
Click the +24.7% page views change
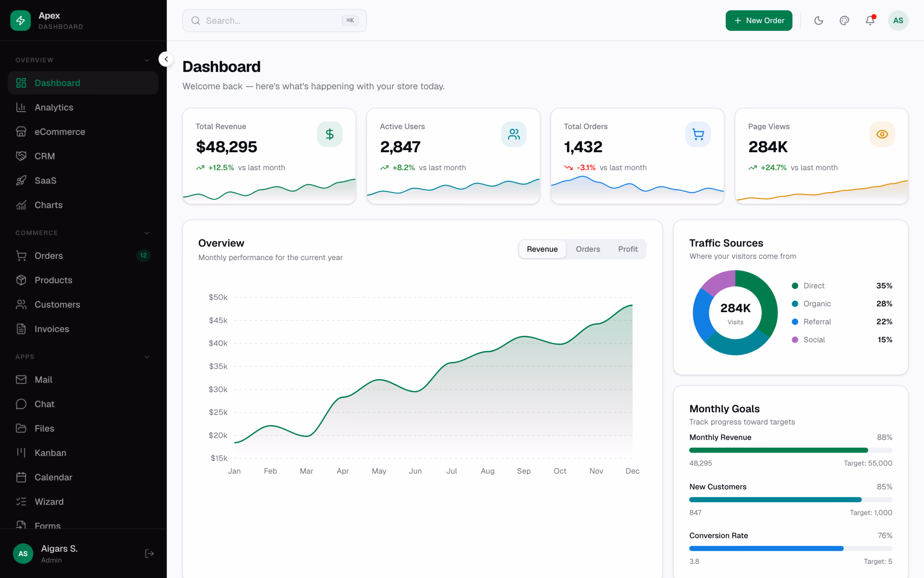point(773,167)
